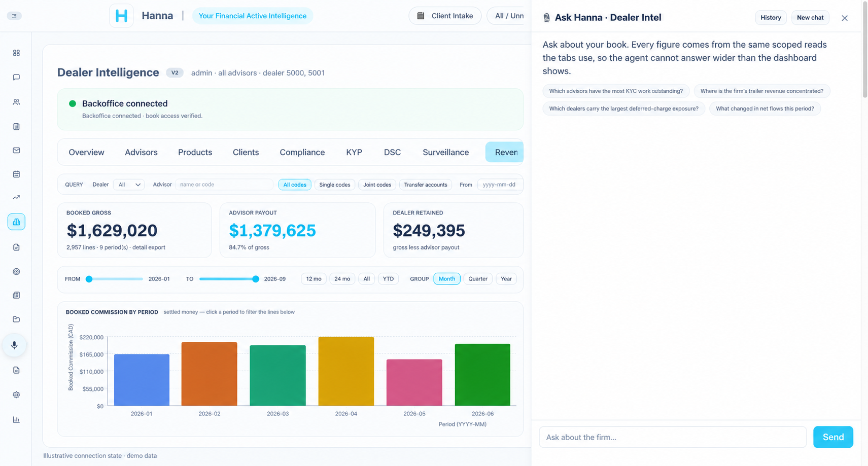Viewport: 868px width, 466px height.
Task: Click the orange 2026-02 bar
Action: click(210, 374)
